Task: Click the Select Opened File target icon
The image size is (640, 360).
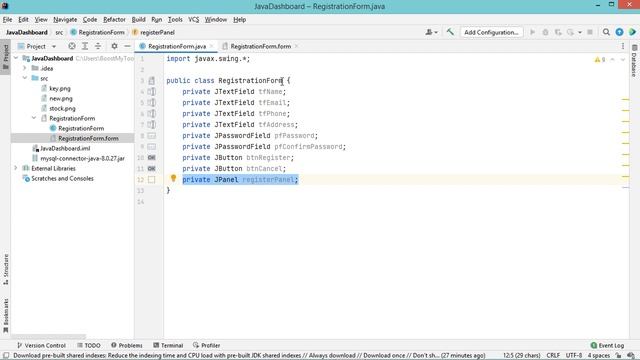Action: 72,46
